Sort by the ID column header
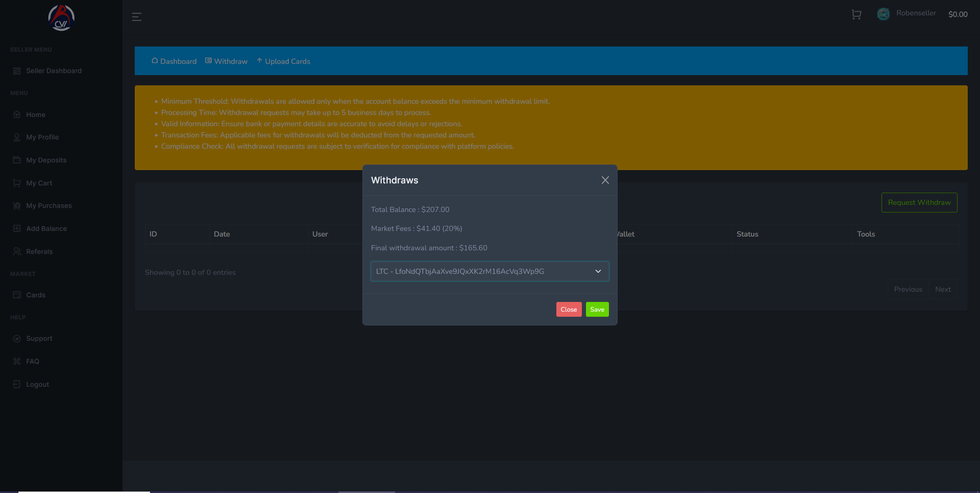 pos(178,234)
